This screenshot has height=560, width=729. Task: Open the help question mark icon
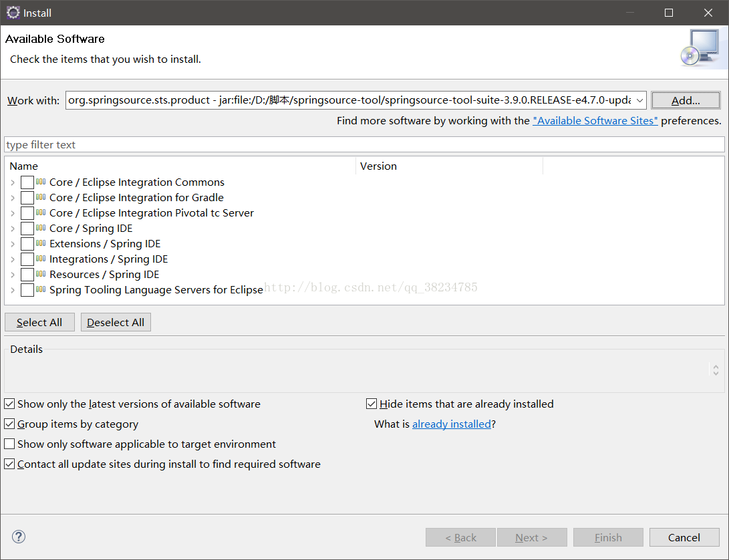(19, 537)
